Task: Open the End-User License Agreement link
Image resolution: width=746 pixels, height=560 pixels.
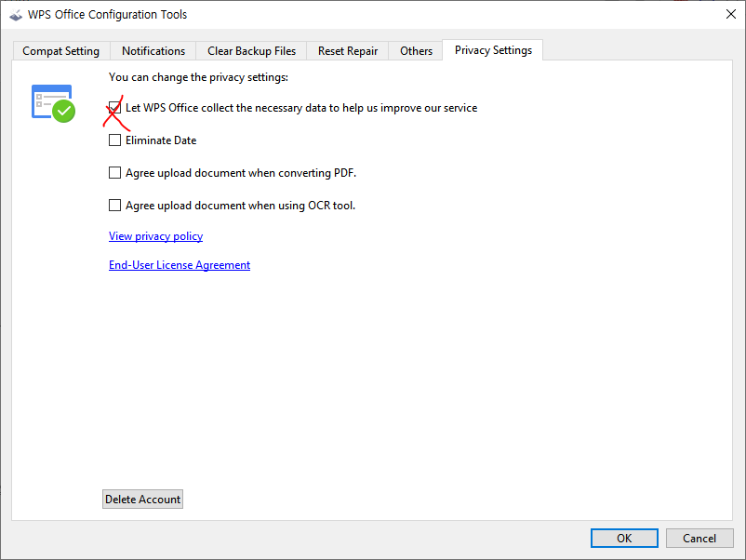Action: tap(180, 264)
